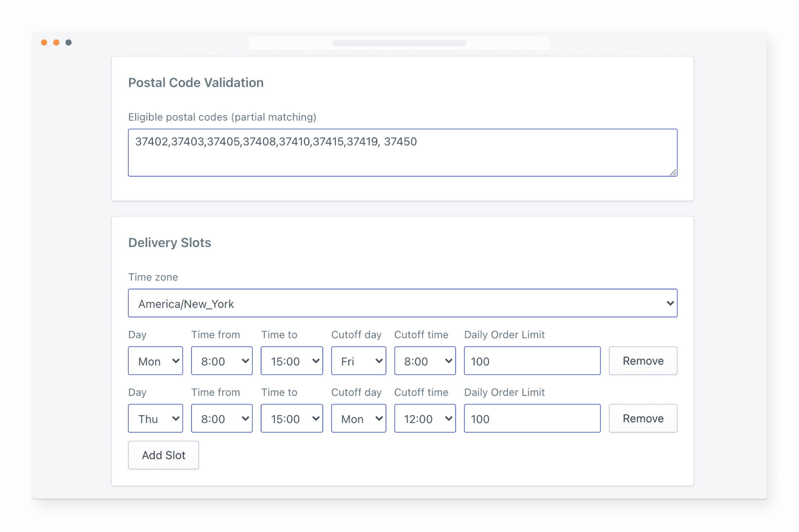Viewport: 799px width, 532px height.
Task: Click the browser address bar
Action: (x=399, y=43)
